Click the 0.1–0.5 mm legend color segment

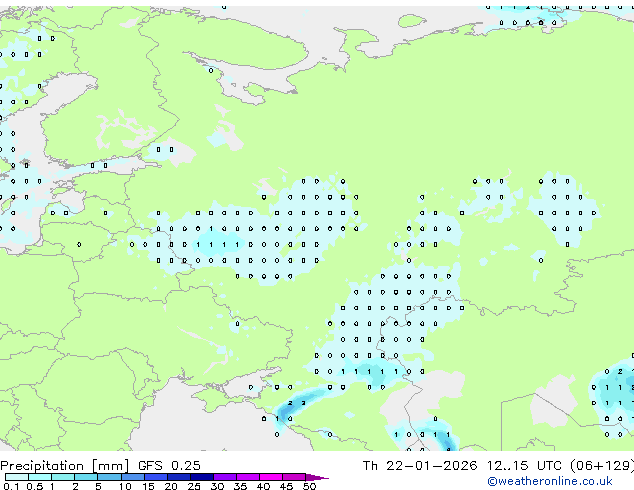17,477
